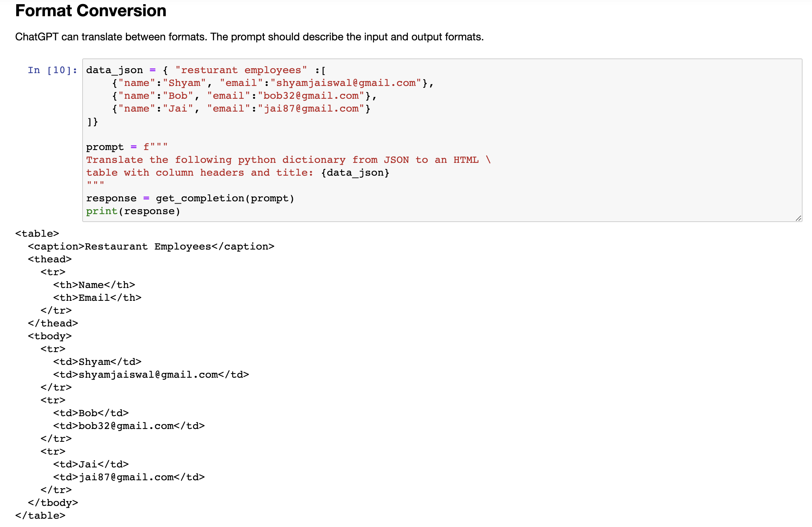
Task: Grab the code cell resize handle
Action: coord(798,218)
